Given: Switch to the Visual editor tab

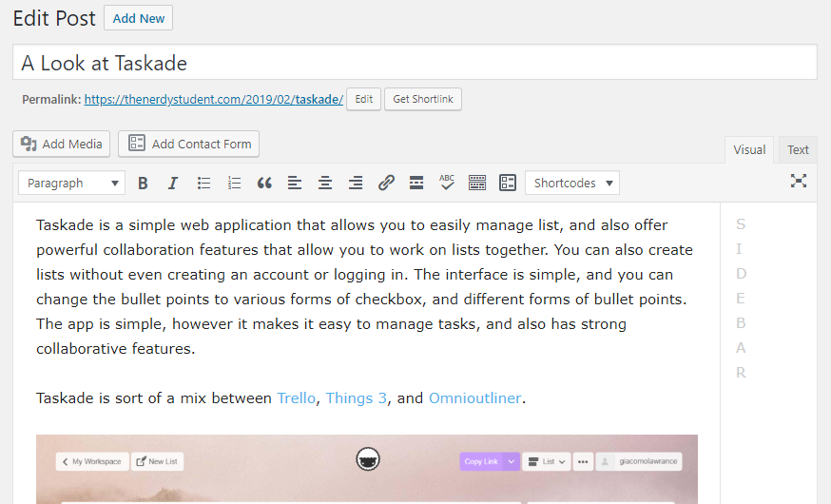Looking at the screenshot, I should 749,150.
